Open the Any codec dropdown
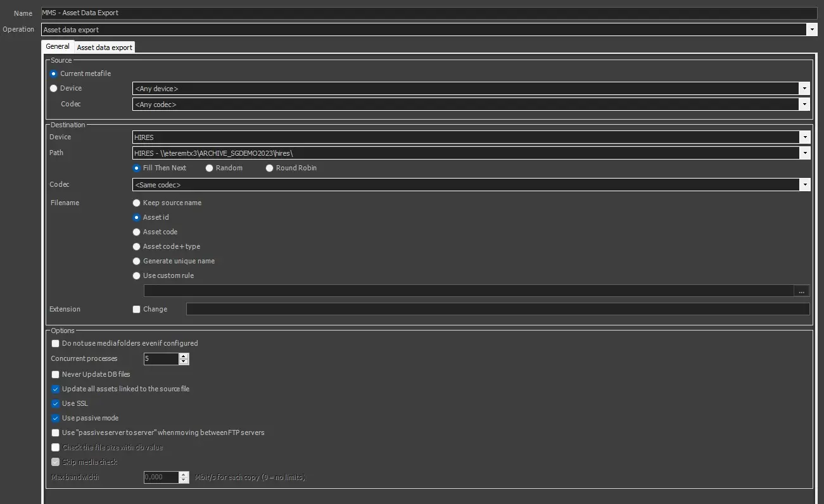Screen dimensions: 824x504 pos(804,104)
